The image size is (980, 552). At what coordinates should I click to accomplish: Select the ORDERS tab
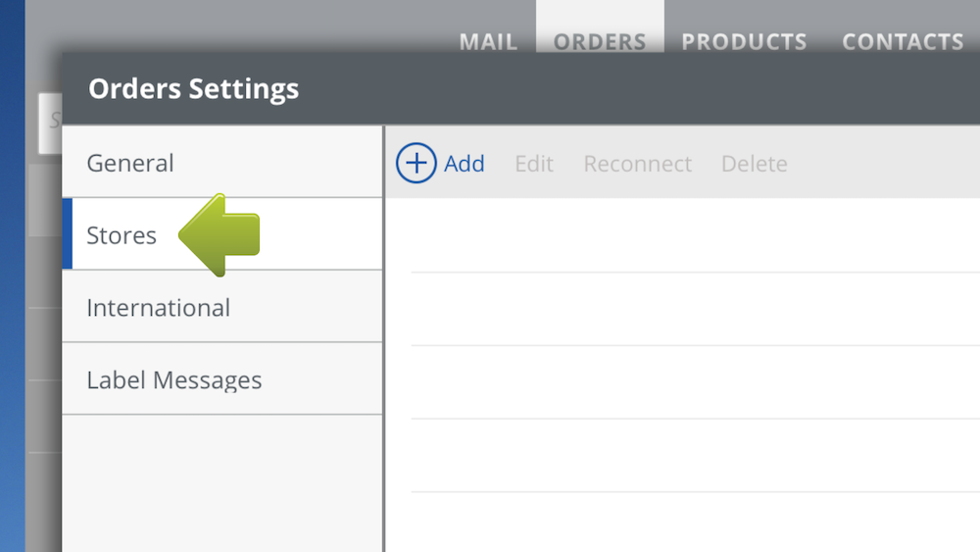pos(600,41)
